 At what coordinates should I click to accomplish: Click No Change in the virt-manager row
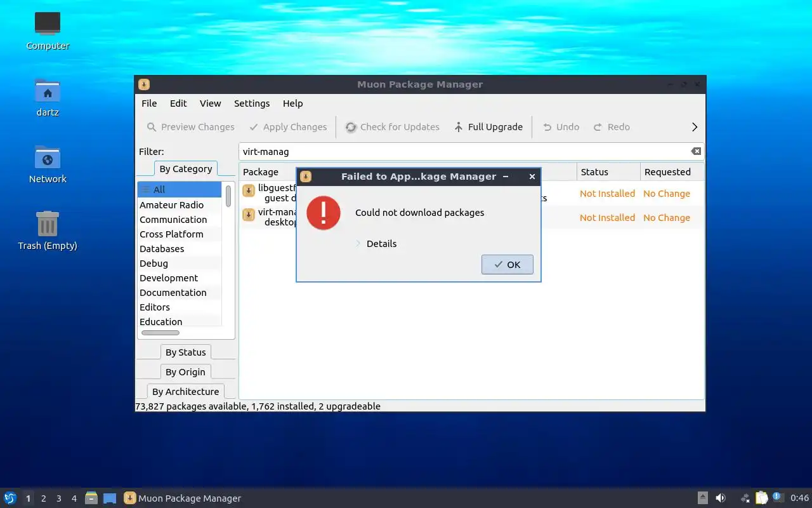[667, 218]
